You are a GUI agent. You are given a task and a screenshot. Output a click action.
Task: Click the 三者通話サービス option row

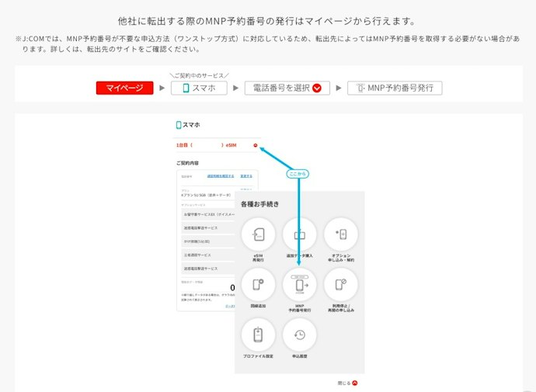click(x=208, y=255)
